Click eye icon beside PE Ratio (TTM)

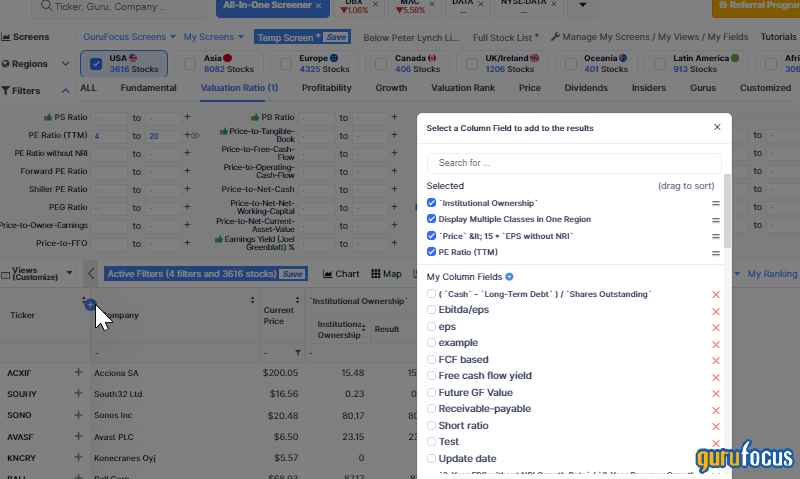click(195, 135)
